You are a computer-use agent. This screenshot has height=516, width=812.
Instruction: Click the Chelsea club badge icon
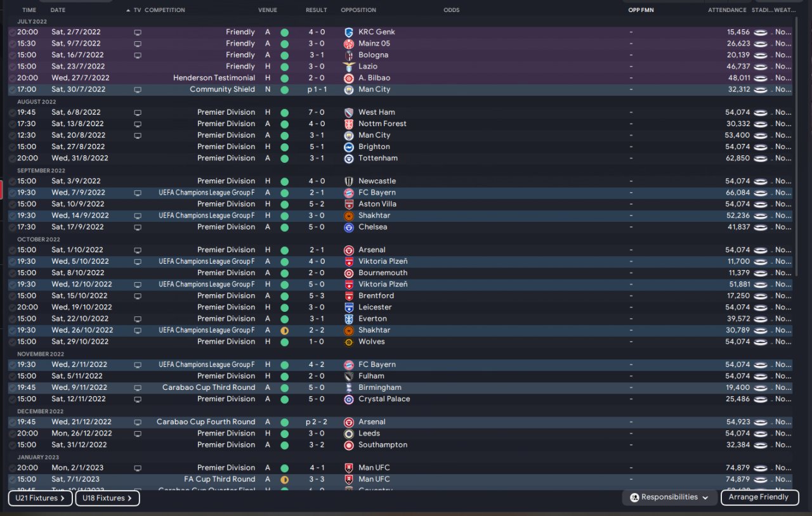tap(348, 227)
